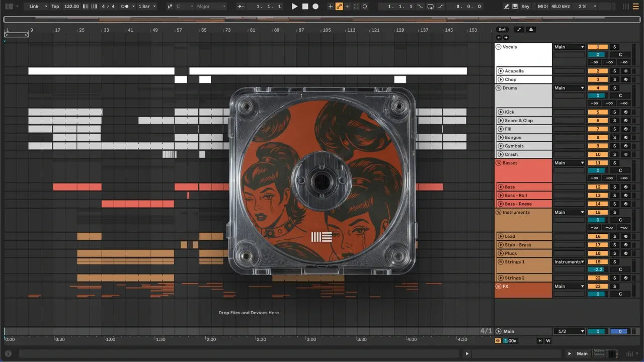Toggle the Loop switch
644x362 pixels.
pos(430,7)
